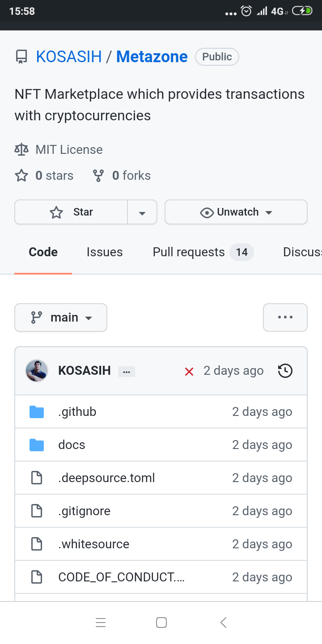Tap the .deepsource.toml file icon
The height and width of the screenshot is (644, 322).
pyautogui.click(x=37, y=478)
